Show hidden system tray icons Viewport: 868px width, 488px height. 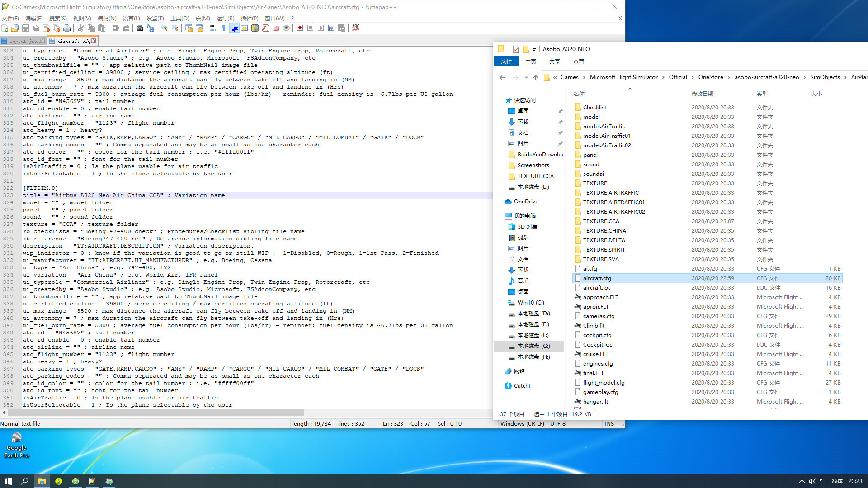802,481
